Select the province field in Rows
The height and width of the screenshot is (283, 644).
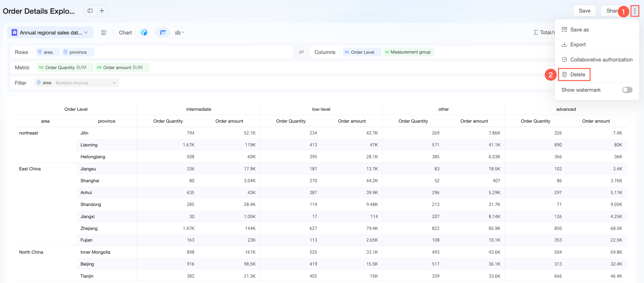pyautogui.click(x=78, y=52)
